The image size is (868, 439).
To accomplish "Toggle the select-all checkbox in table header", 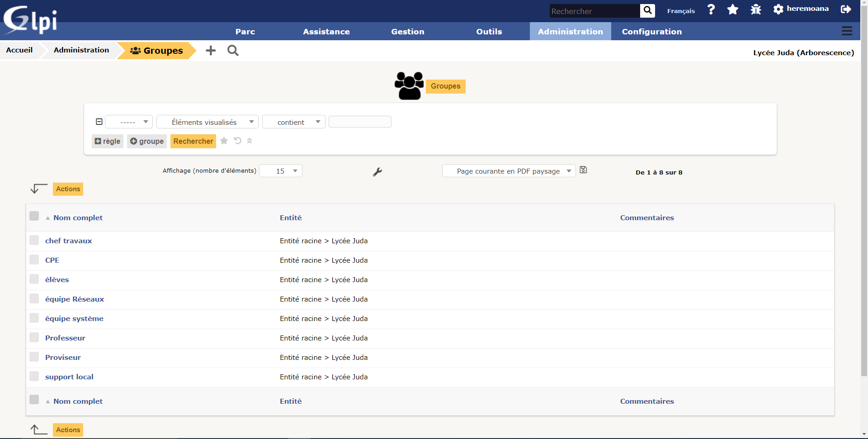I will pos(34,216).
